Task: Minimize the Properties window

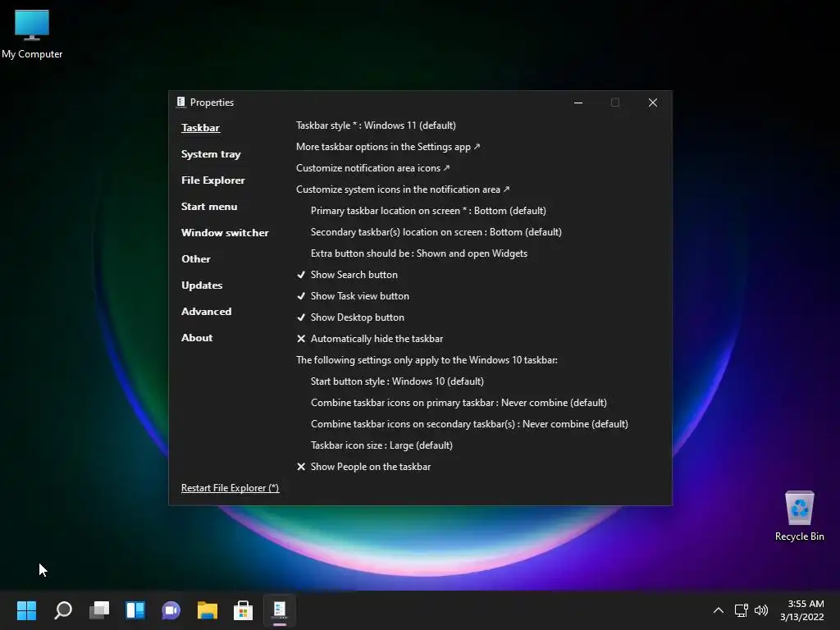Action: [578, 103]
